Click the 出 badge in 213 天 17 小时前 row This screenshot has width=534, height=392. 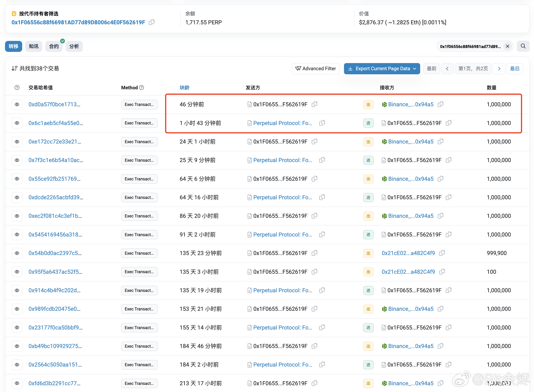pos(368,383)
